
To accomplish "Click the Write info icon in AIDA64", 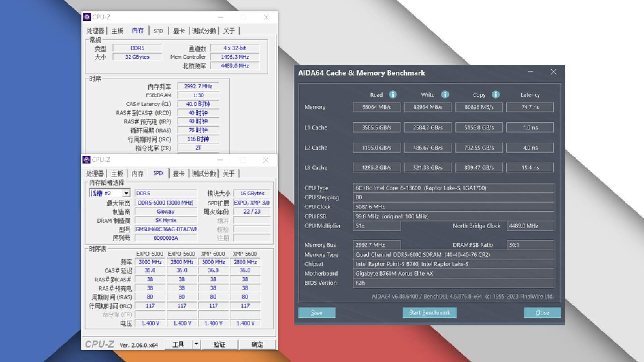I will point(445,95).
